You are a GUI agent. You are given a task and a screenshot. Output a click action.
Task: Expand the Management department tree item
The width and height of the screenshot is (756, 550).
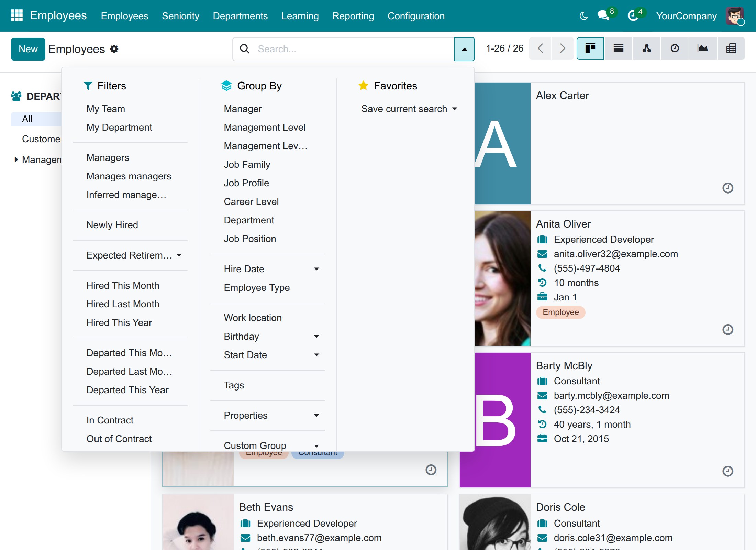(16, 159)
